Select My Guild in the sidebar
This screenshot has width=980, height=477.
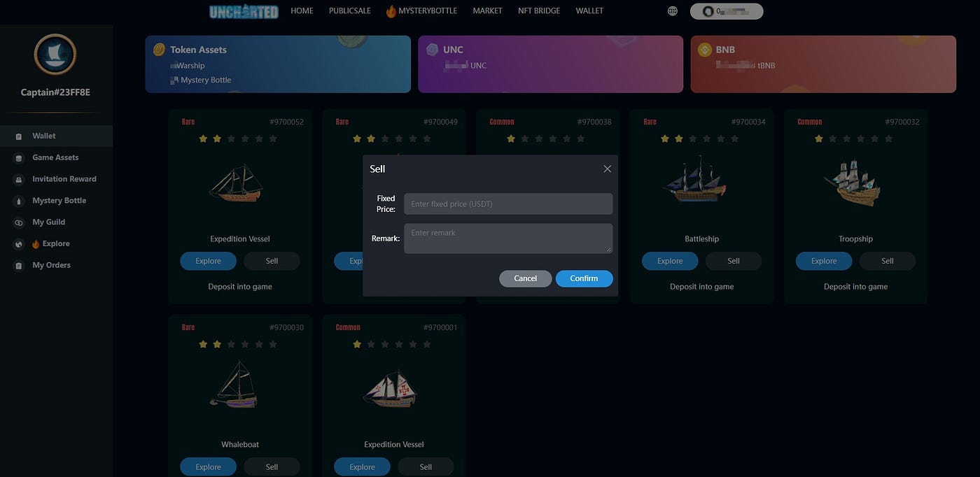(x=56, y=222)
